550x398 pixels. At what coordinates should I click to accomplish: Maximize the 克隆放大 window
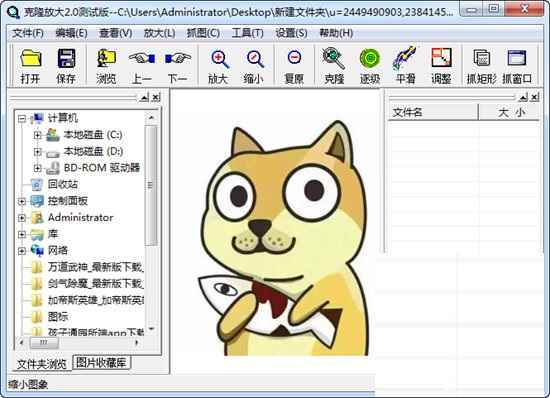494,8
